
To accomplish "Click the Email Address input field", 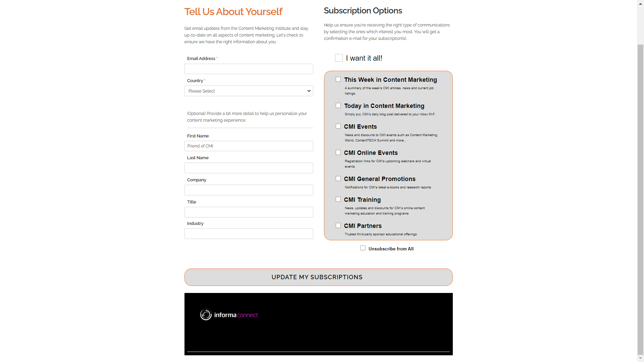I will 249,68.
